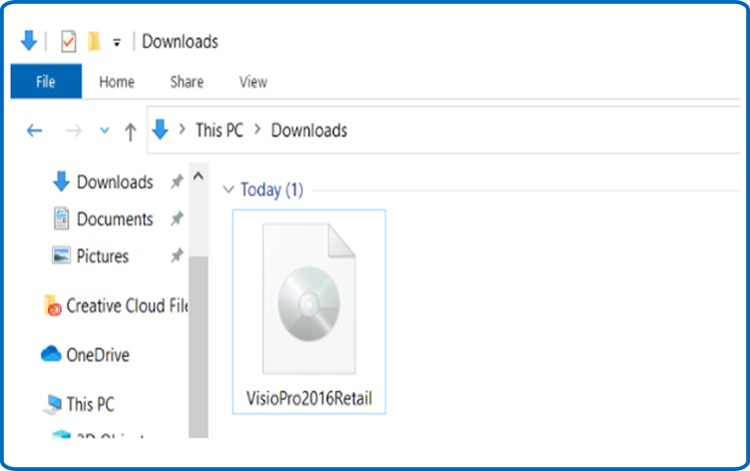Click the Today (1) group header
This screenshot has width=750, height=471.
pyautogui.click(x=272, y=190)
